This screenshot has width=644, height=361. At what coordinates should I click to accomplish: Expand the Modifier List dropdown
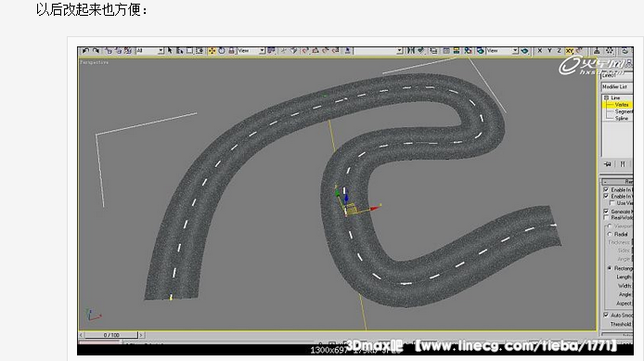(617, 86)
